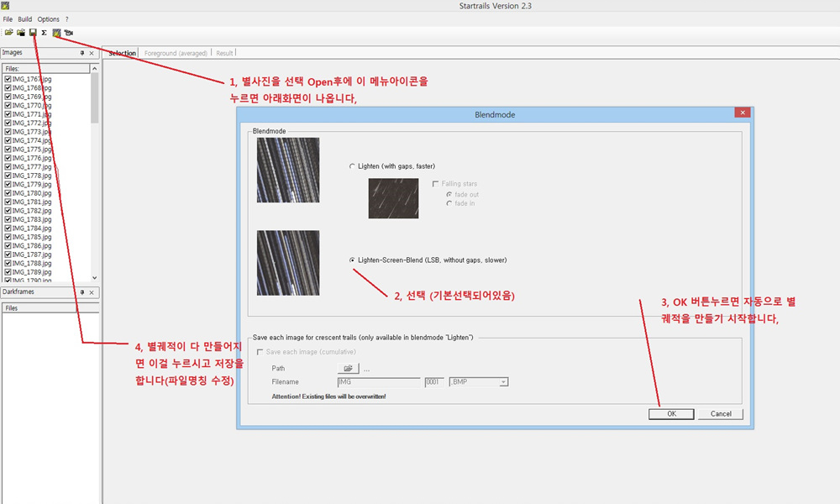Click the Open images folder icon

8,33
